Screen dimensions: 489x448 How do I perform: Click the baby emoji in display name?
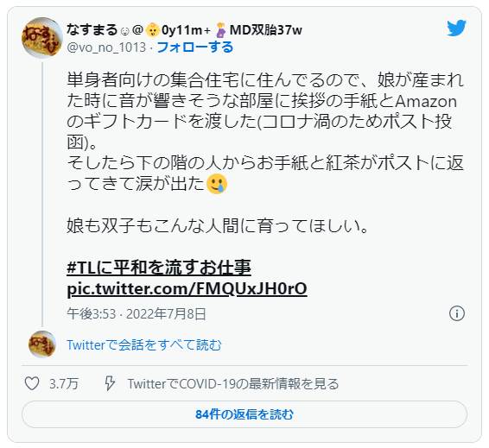pyautogui.click(x=153, y=30)
